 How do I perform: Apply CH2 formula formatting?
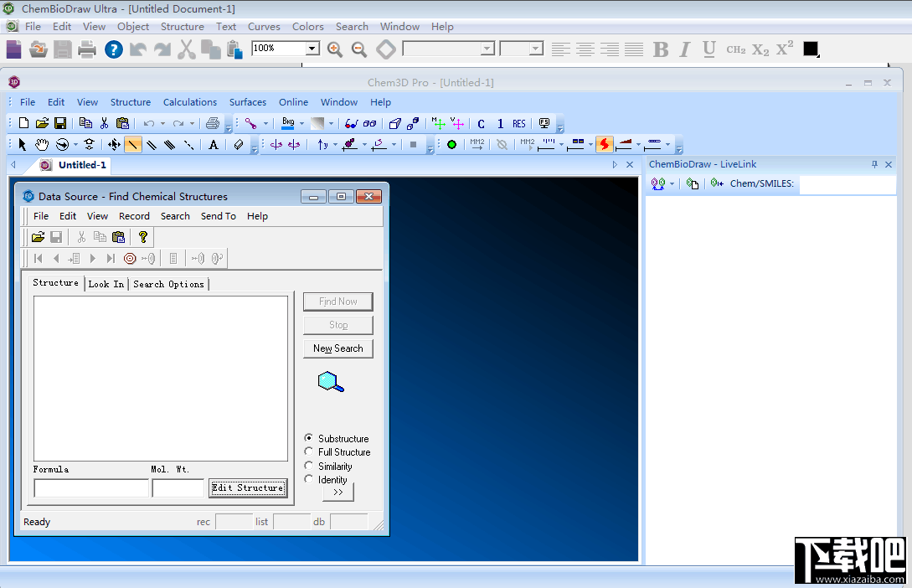(x=736, y=50)
